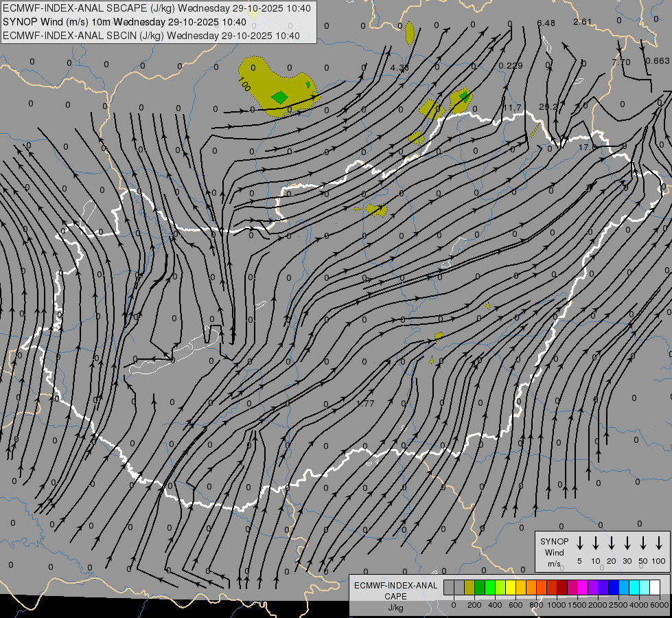Click the 1.77 value on the map
The width and height of the screenshot is (672, 618).
[x=366, y=403]
